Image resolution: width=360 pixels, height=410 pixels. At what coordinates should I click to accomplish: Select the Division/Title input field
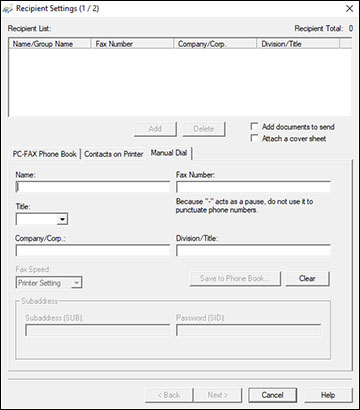(x=253, y=250)
